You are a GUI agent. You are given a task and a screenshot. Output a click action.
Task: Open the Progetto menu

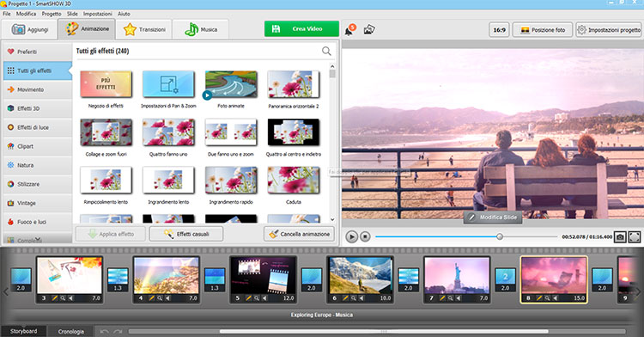[52, 14]
